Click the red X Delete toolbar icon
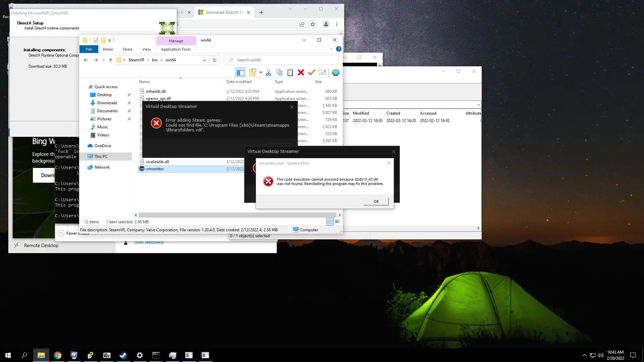 pos(301,72)
